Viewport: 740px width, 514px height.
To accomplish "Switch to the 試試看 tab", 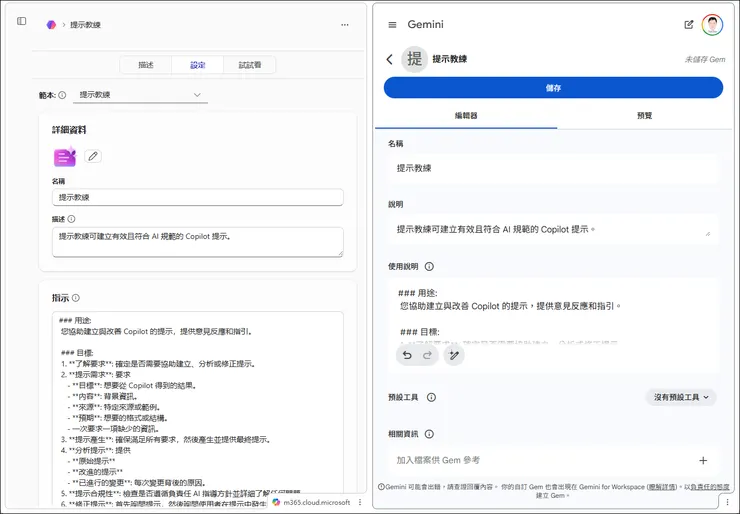I will (x=250, y=65).
